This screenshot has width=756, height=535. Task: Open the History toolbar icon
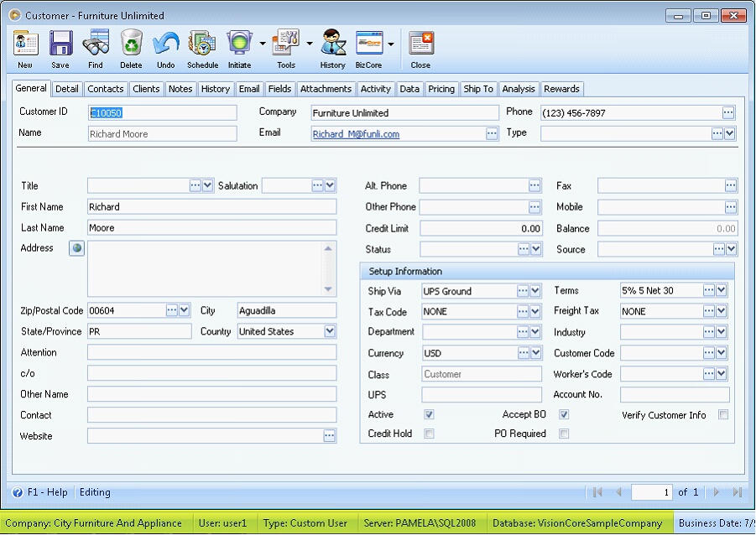pos(332,49)
